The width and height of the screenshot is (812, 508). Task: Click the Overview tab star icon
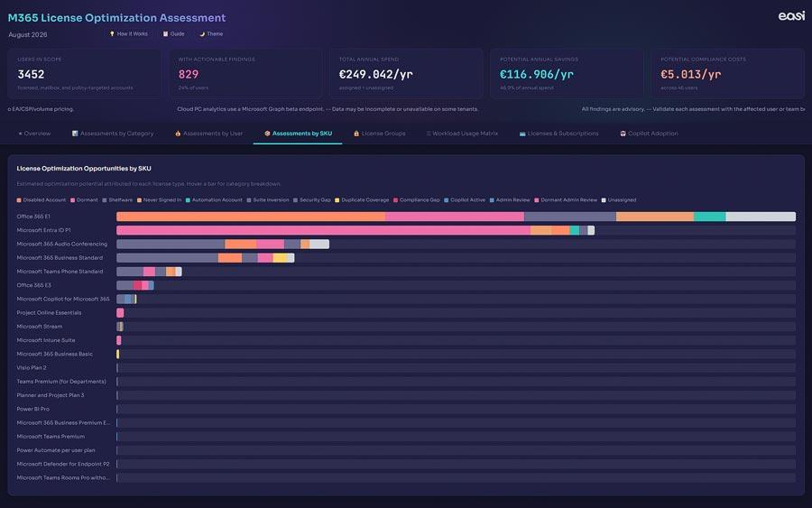pos(20,134)
